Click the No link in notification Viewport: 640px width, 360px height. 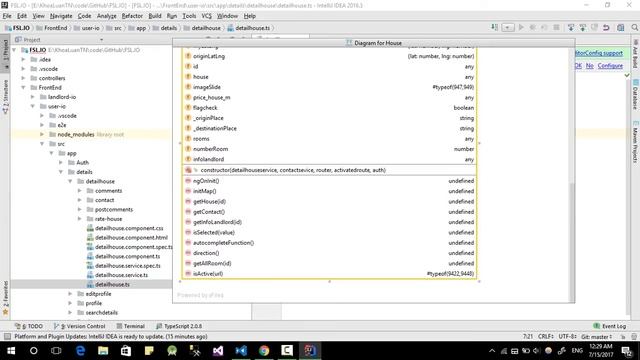click(x=590, y=66)
